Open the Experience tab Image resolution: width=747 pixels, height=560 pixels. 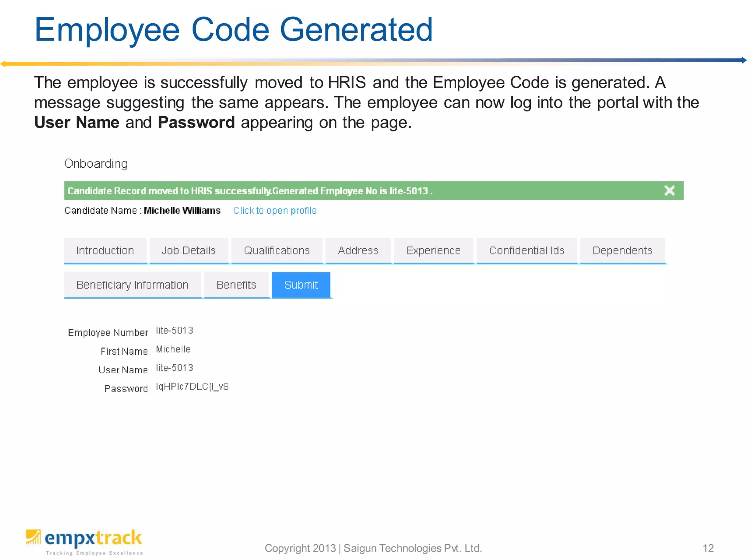point(434,251)
